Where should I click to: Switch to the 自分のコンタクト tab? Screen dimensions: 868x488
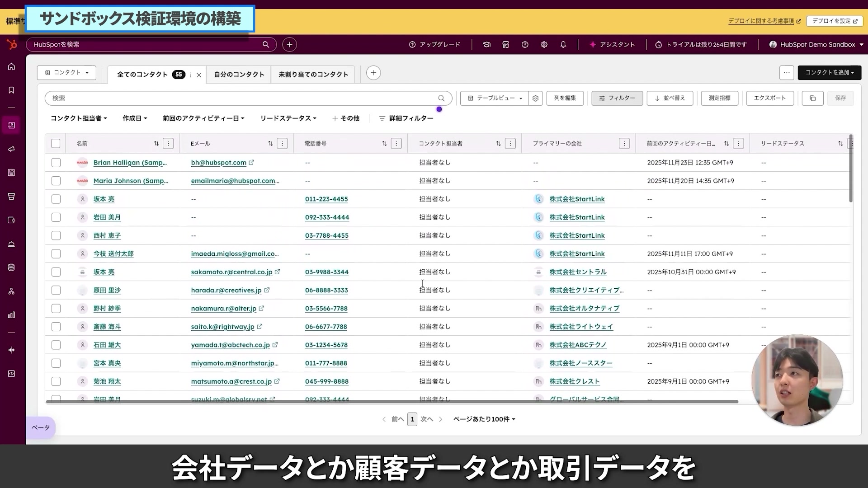tap(238, 74)
